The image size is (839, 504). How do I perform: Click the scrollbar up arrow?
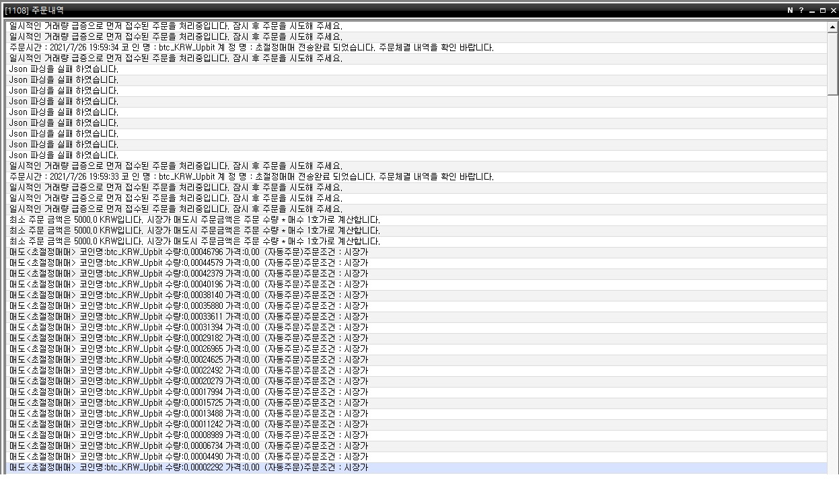tap(833, 26)
